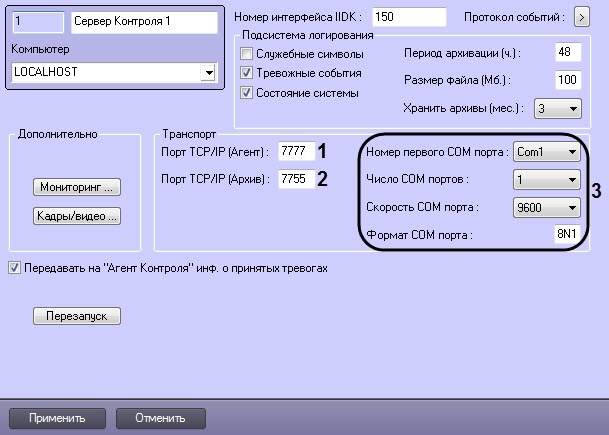Expand Число COM портов dropdown
This screenshot has height=435, width=609.
(571, 180)
